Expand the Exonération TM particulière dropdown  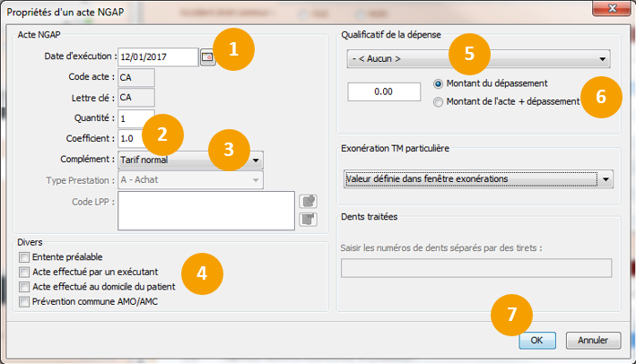[x=606, y=179]
